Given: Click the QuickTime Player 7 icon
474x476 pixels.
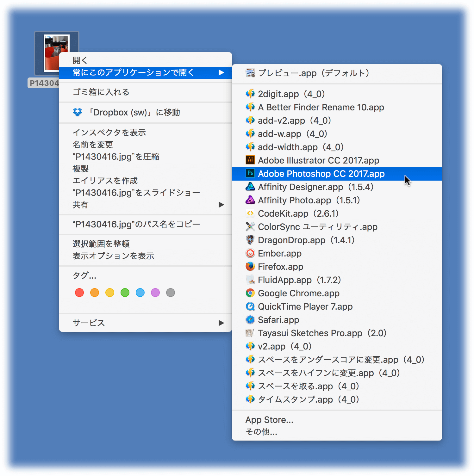Looking at the screenshot, I should (x=250, y=306).
